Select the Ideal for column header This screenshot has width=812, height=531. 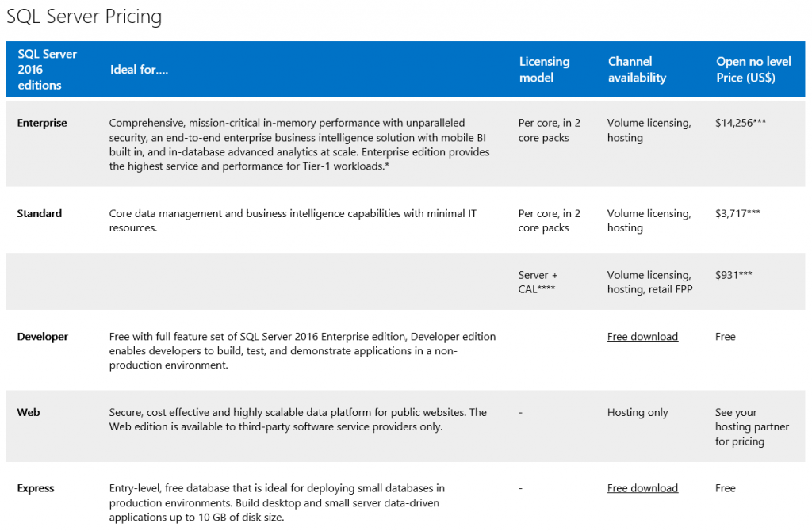click(139, 69)
